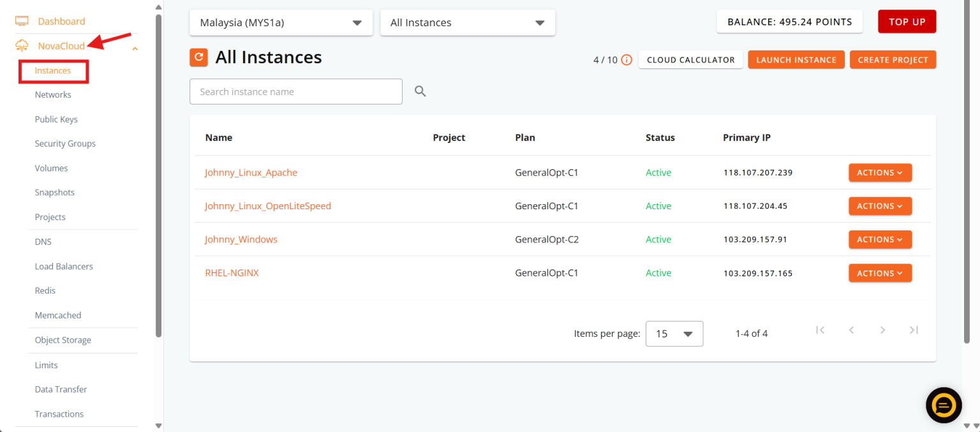Viewport: 980px width, 432px height.
Task: Open the Malaysia (MYS1a) region dropdown
Action: click(x=281, y=22)
